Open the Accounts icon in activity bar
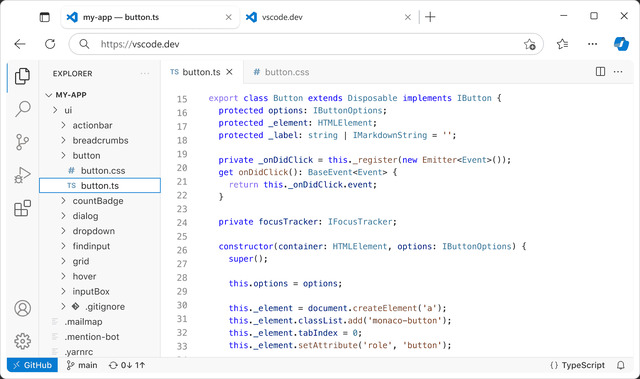640x379 pixels. click(x=22, y=308)
